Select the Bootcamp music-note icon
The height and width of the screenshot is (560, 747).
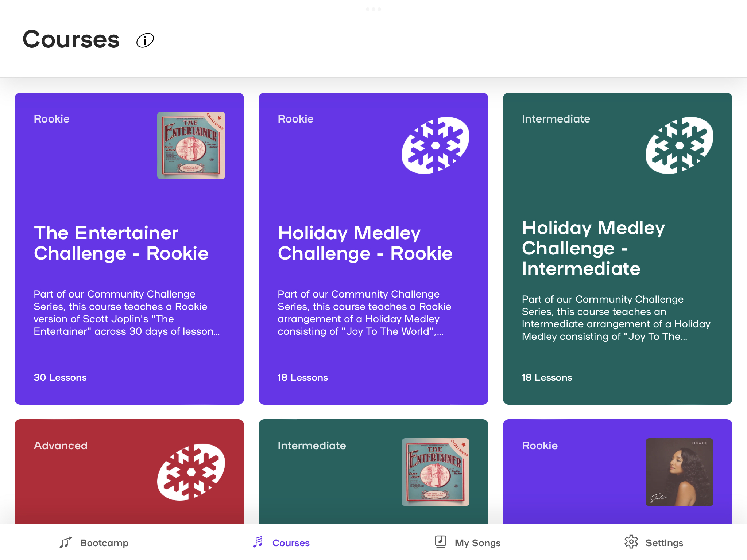point(65,542)
